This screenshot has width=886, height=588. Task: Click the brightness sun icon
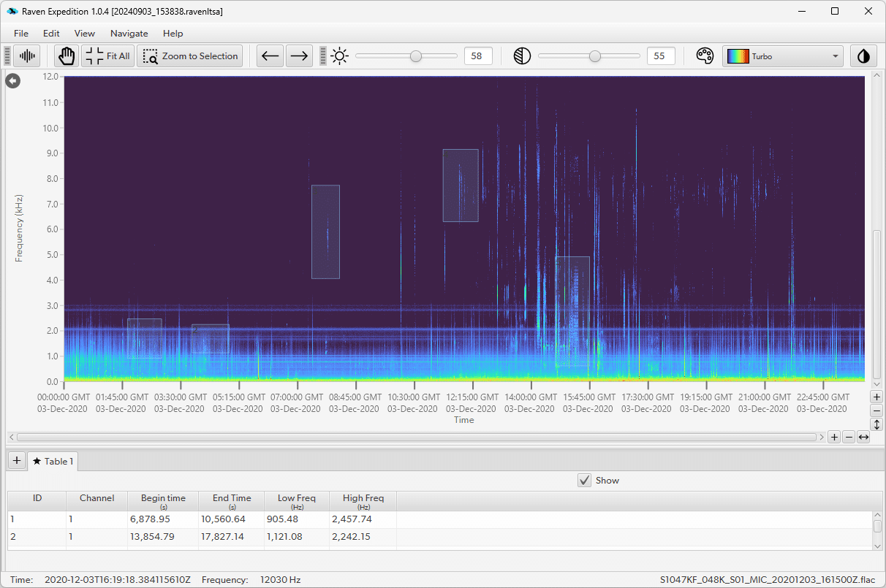[x=340, y=56]
